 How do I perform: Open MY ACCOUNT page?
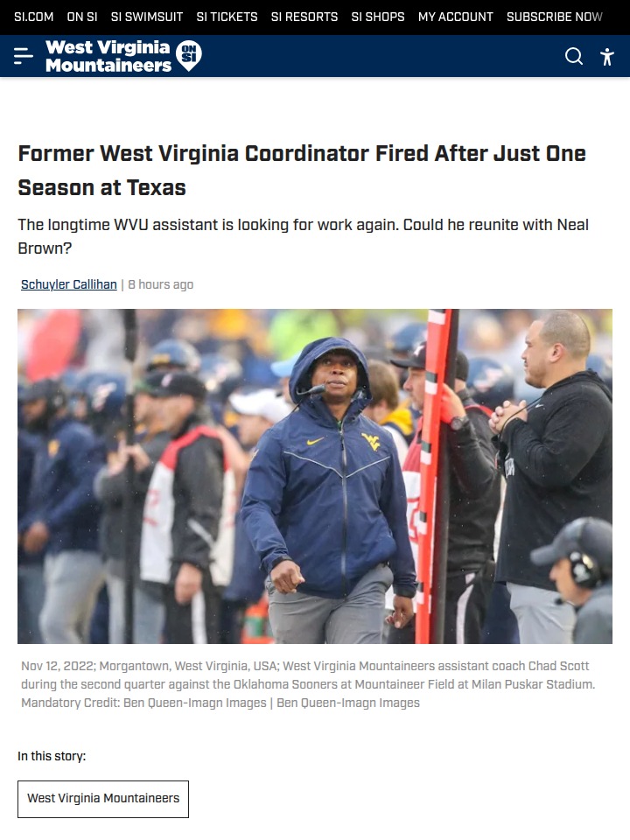tap(456, 17)
